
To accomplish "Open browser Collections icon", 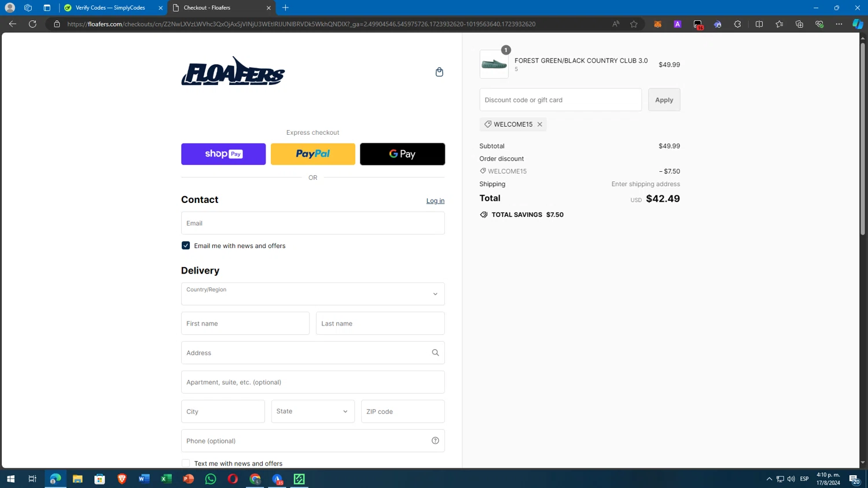I will (799, 24).
